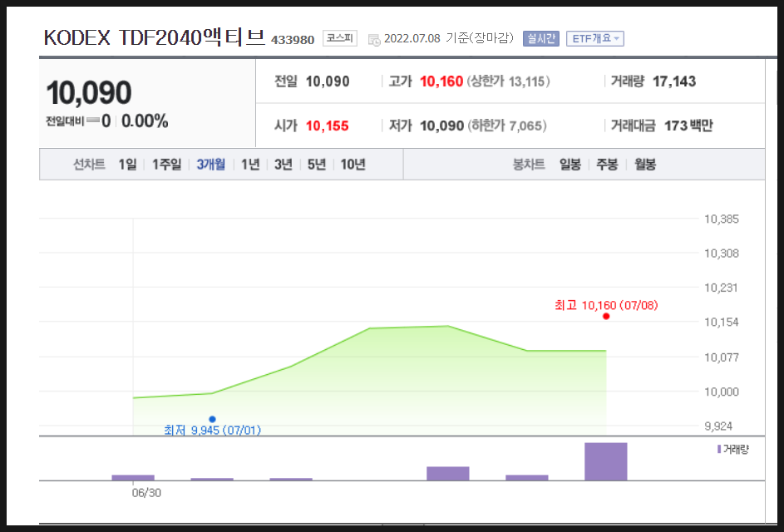Click the 전일 value 10,090
Screen dimensions: 784x532
[x=328, y=81]
